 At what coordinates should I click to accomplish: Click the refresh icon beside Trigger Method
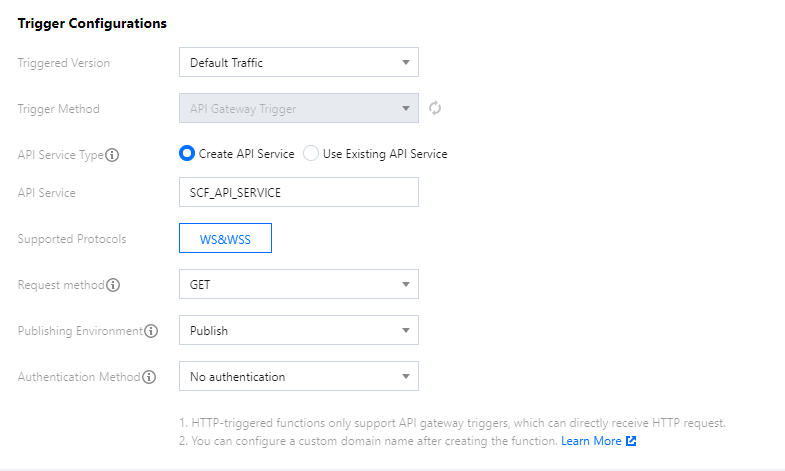coord(435,108)
